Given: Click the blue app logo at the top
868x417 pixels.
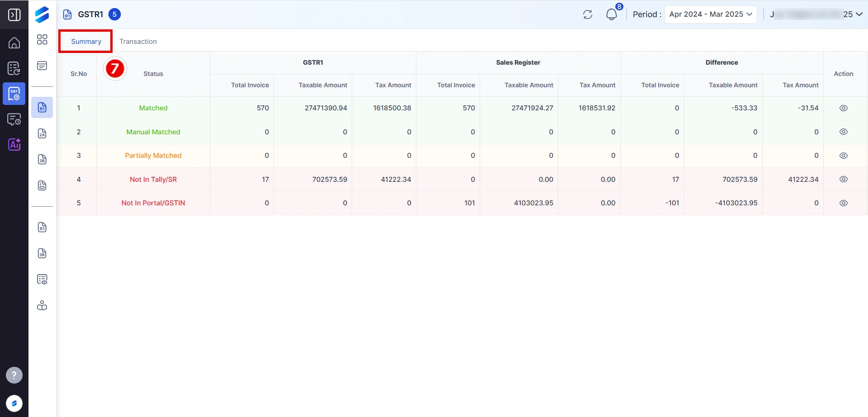Looking at the screenshot, I should 42,14.
